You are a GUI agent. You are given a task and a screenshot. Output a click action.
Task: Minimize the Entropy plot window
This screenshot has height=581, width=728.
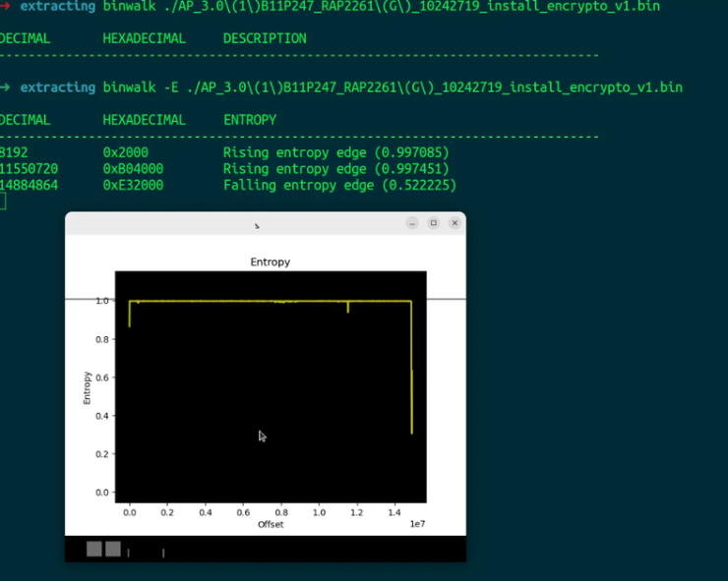click(412, 223)
